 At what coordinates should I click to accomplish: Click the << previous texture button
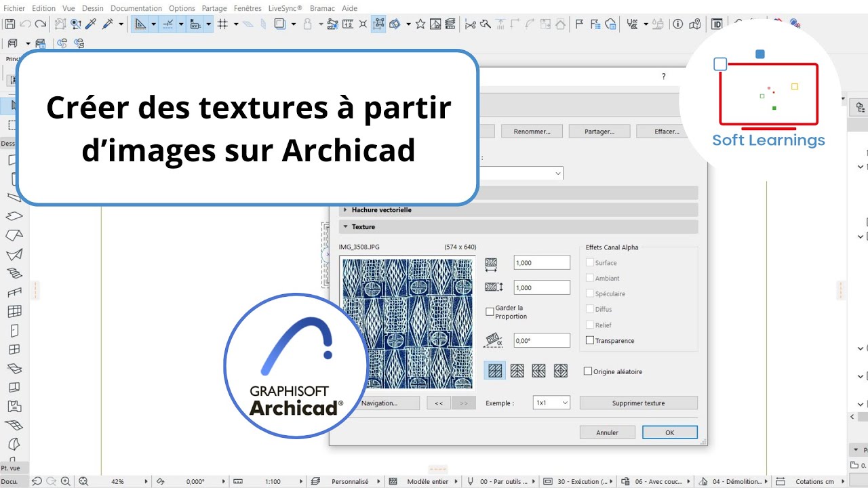tap(439, 403)
